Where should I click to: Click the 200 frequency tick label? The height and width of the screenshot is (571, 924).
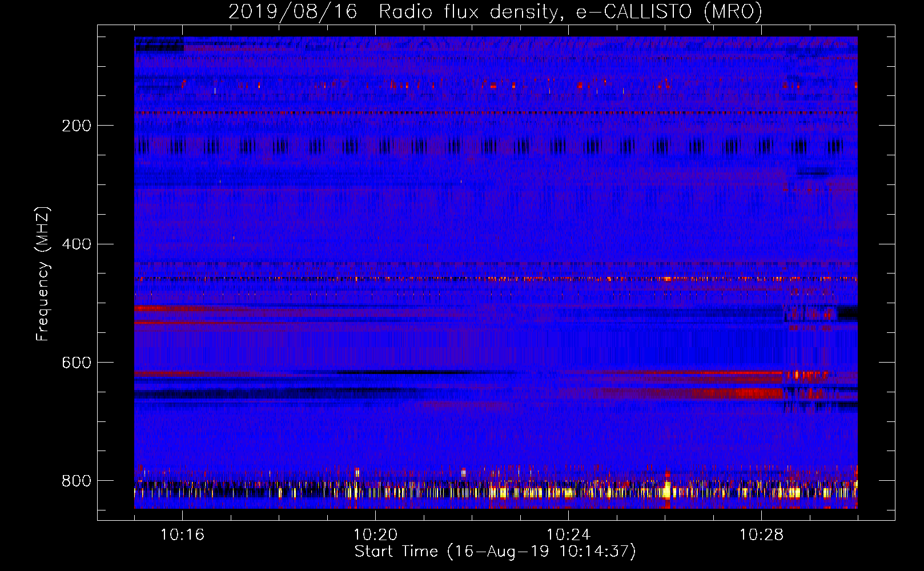[76, 126]
